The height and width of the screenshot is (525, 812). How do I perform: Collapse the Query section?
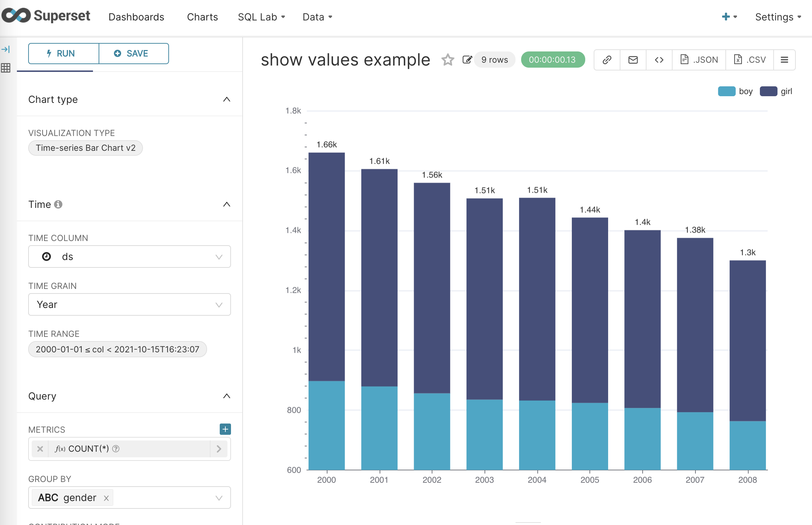pyautogui.click(x=227, y=396)
